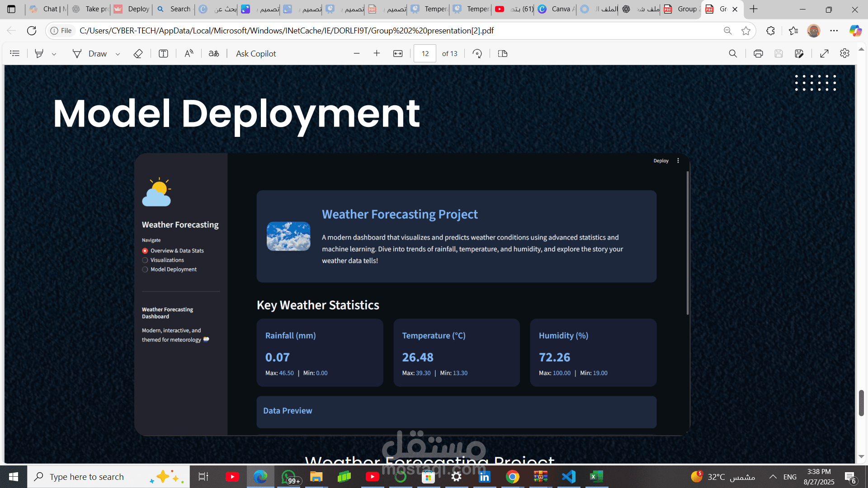Open PDF settings gear icon

pyautogui.click(x=844, y=53)
